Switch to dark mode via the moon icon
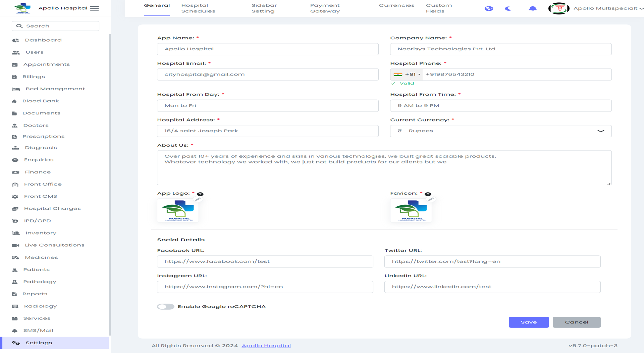Screen dimensions: 644x353 coord(508,9)
